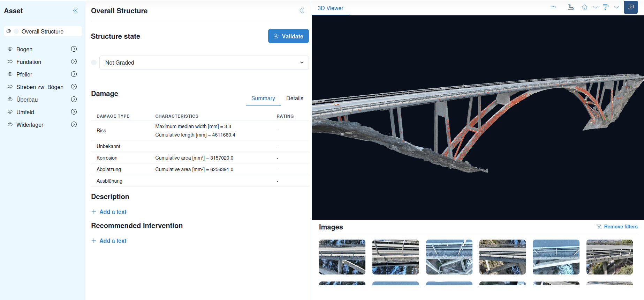Image resolution: width=644 pixels, height=300 pixels.
Task: Select Fundation in the Asset list
Action: pos(29,62)
